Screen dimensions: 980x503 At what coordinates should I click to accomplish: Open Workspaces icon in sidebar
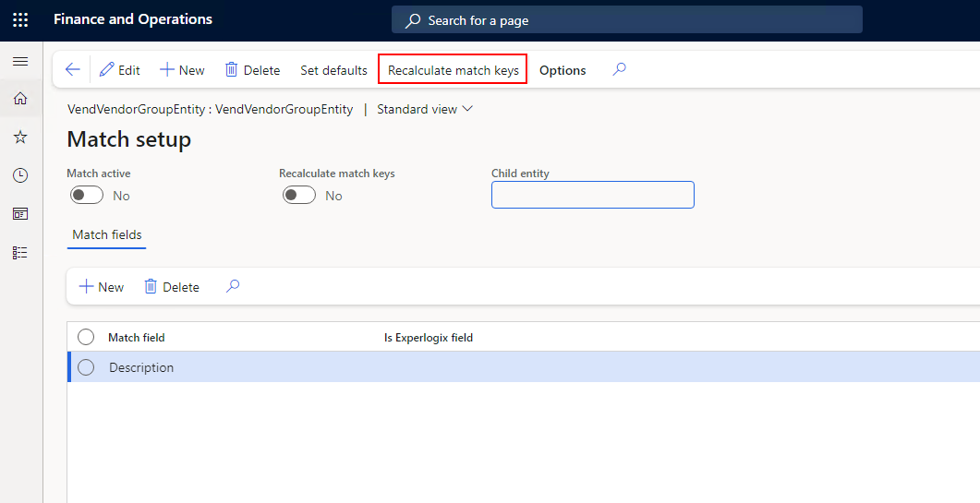coord(20,214)
